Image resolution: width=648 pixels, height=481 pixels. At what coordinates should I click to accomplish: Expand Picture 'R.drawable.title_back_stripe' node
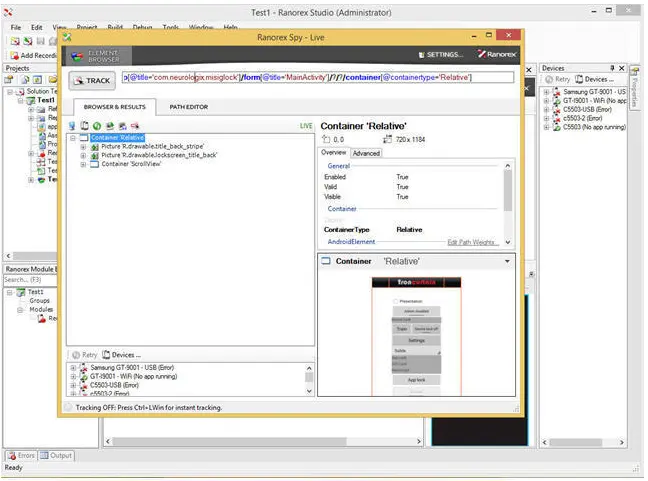coord(83,147)
